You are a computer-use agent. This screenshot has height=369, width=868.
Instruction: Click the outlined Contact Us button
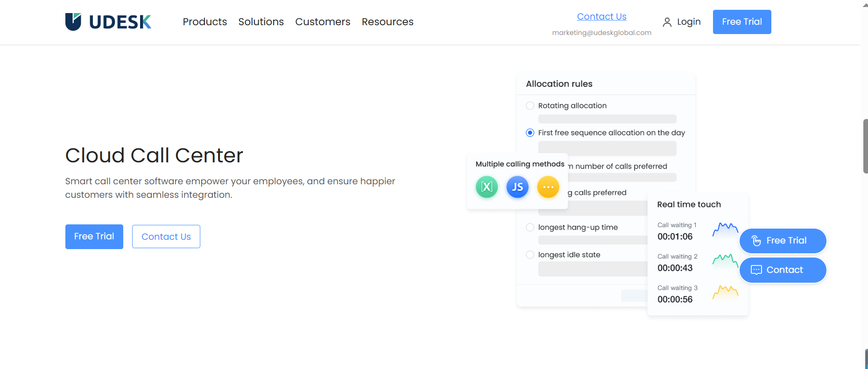166,237
